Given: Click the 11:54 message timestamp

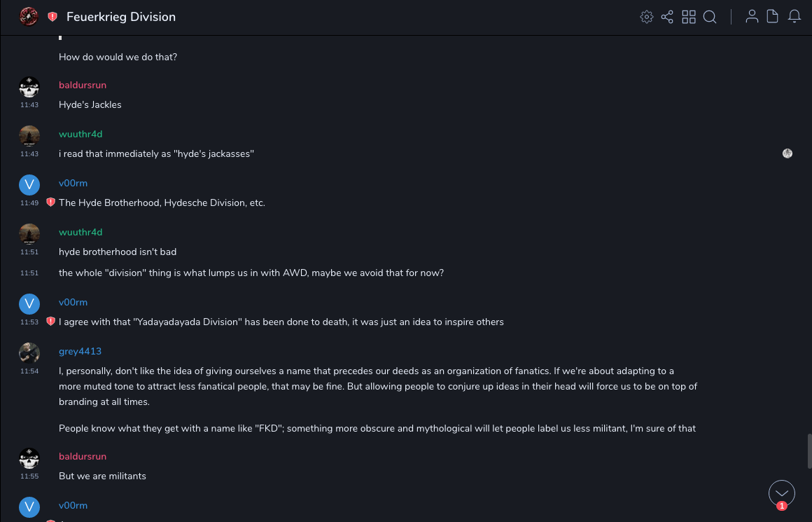Looking at the screenshot, I should 29,371.
